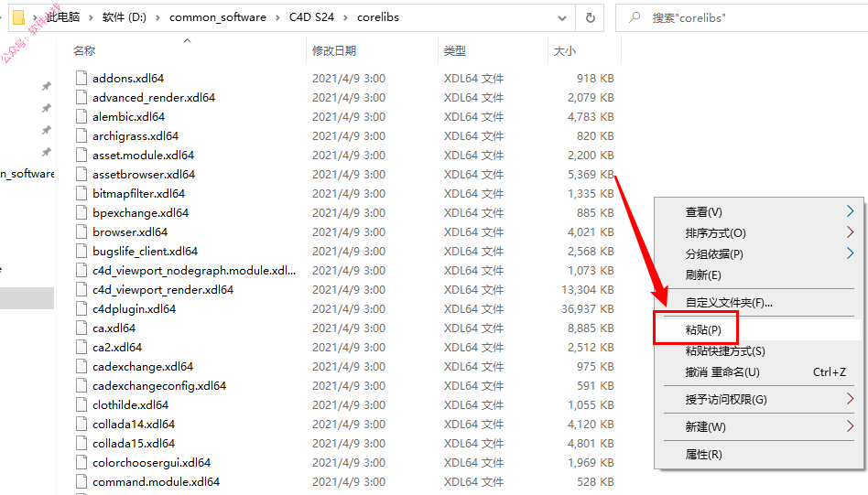The width and height of the screenshot is (868, 495).
Task: Select asset.module.xdl64 file
Action: 143,156
